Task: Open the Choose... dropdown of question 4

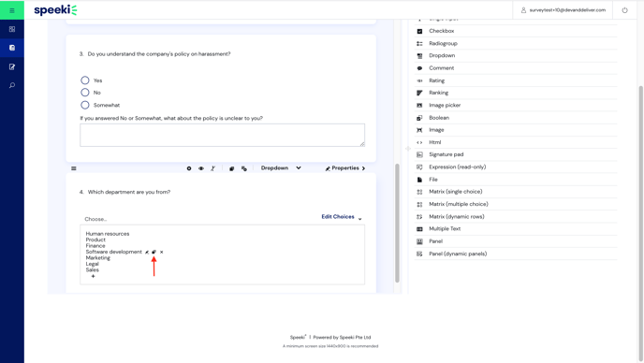Action: click(95, 219)
